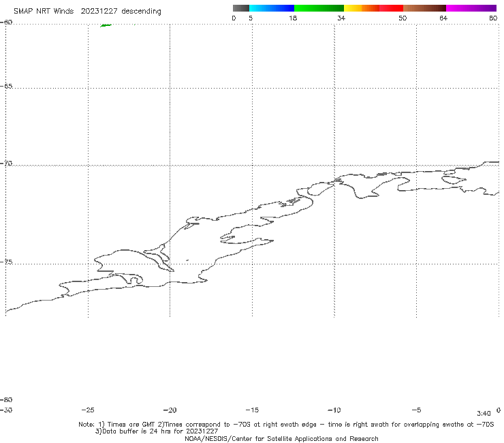Click the longitude label '-10'

pos(334,410)
